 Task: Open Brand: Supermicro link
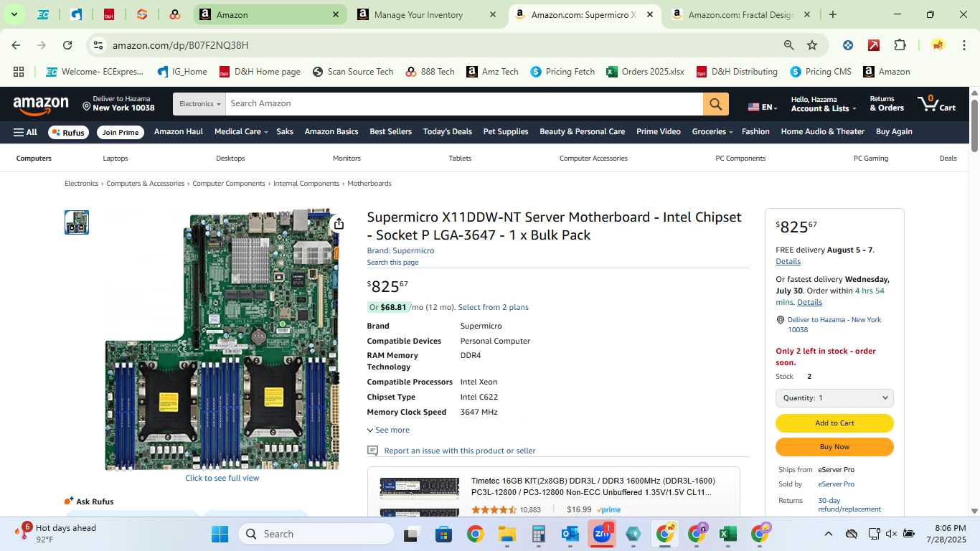(400, 250)
